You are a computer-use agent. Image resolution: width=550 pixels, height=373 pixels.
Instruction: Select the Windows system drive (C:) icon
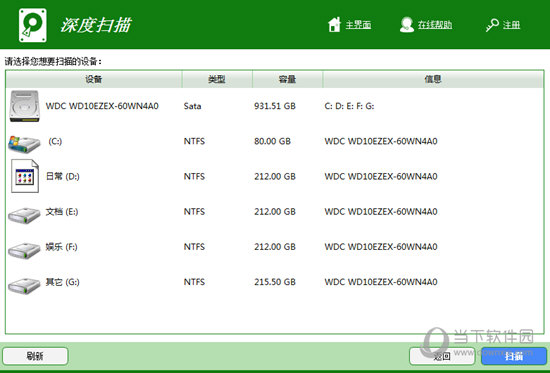pyautogui.click(x=24, y=144)
